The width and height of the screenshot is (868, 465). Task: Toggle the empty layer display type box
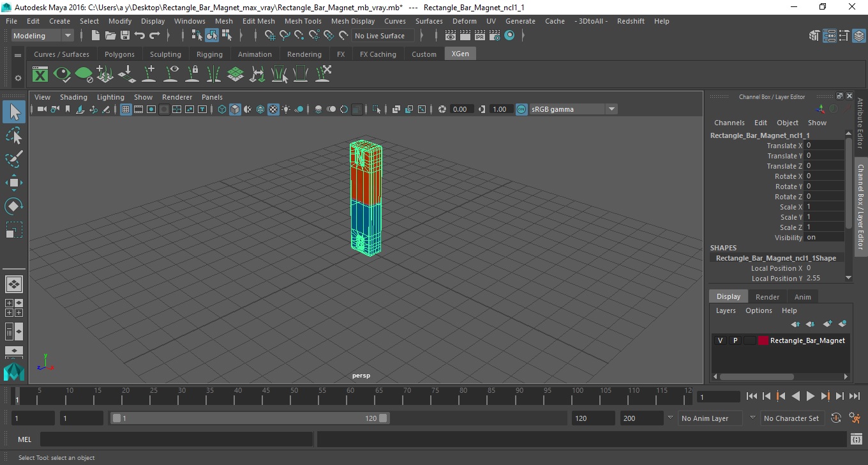click(x=749, y=340)
